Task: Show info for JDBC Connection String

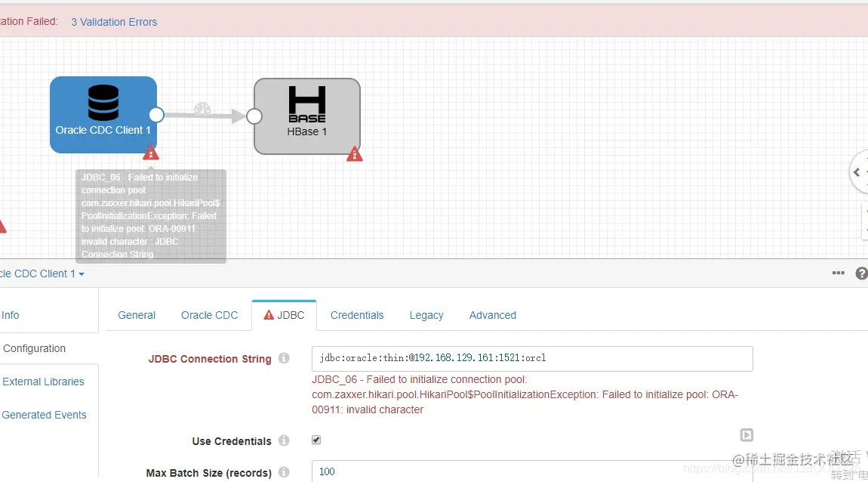Action: 284,358
